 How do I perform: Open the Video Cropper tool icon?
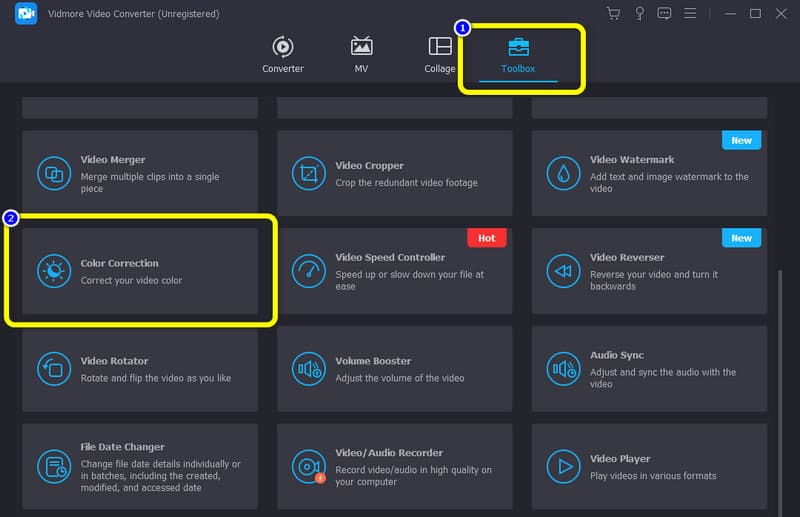308,174
